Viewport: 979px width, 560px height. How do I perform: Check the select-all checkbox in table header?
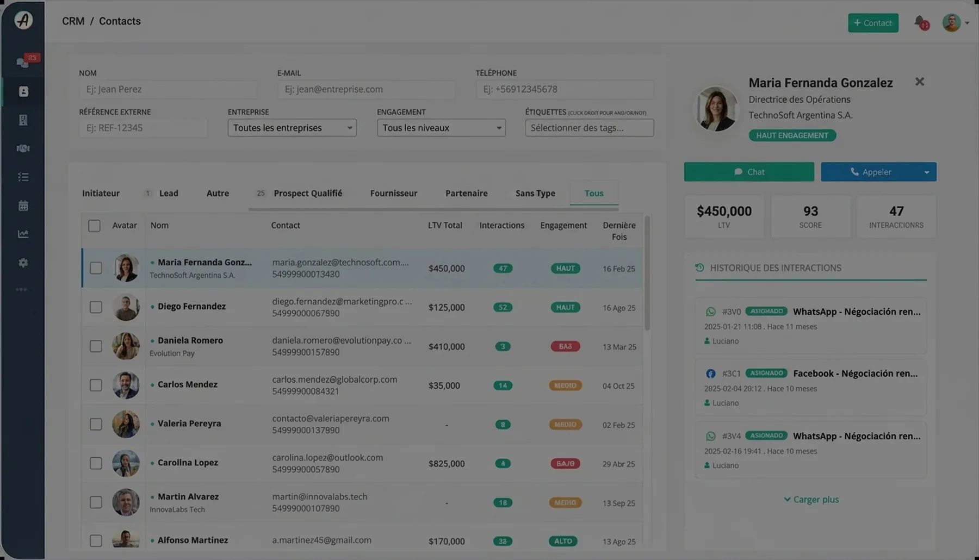click(94, 226)
